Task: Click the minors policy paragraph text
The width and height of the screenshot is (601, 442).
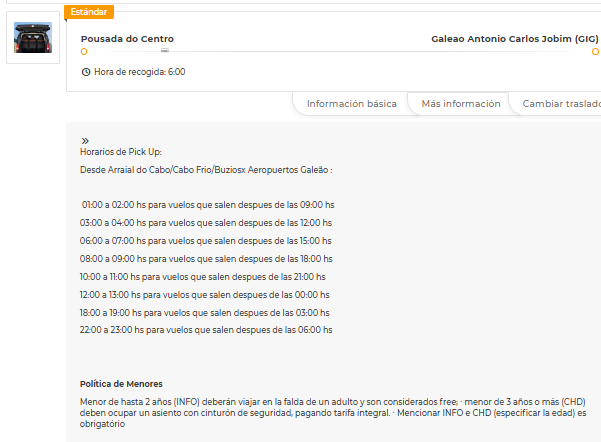Action: click(x=333, y=413)
